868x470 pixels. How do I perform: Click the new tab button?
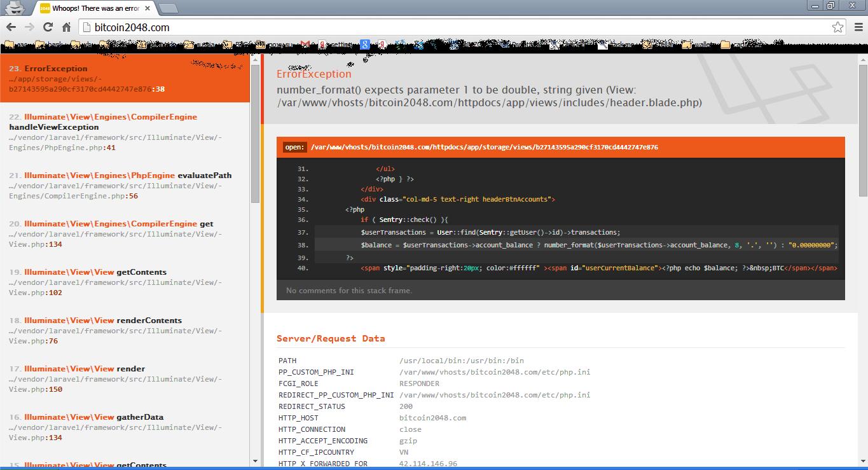pyautogui.click(x=168, y=8)
